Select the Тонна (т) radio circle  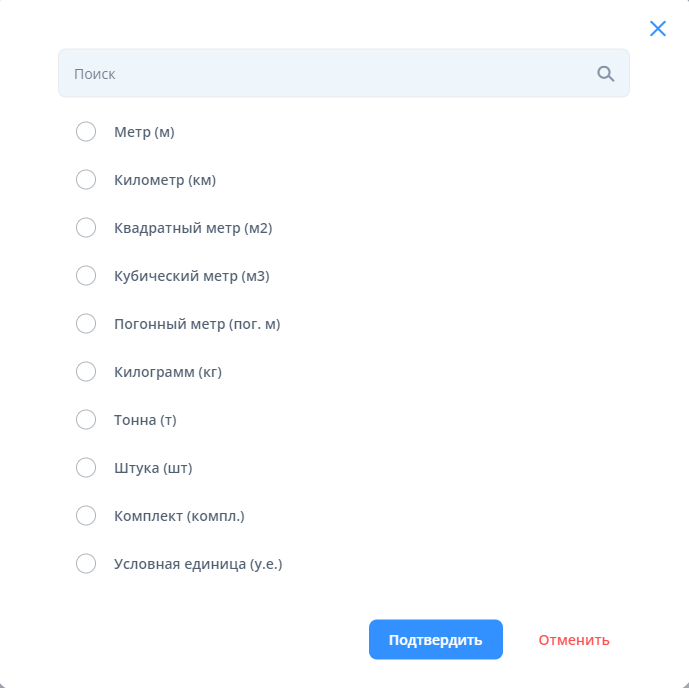click(86, 420)
